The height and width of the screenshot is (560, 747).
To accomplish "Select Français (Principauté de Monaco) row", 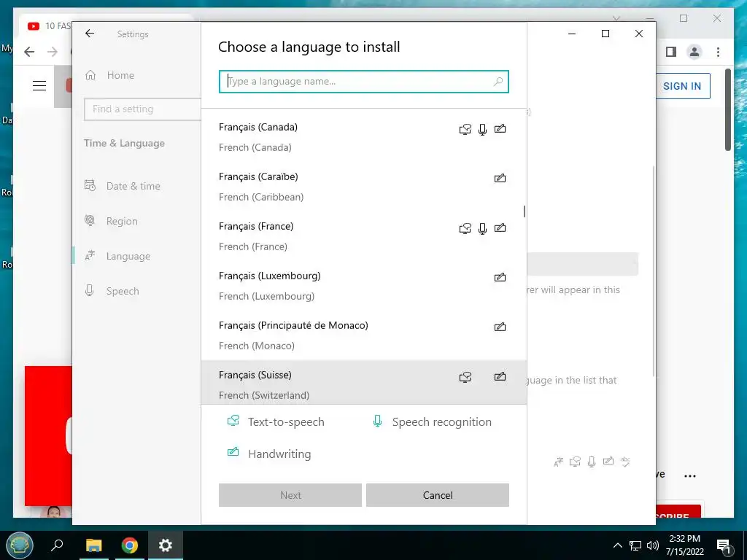I will [364, 335].
